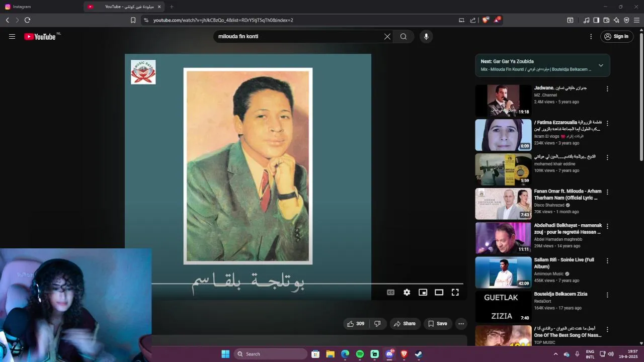Open the volume control in system tray
The width and height of the screenshot is (644, 362).
click(x=611, y=354)
